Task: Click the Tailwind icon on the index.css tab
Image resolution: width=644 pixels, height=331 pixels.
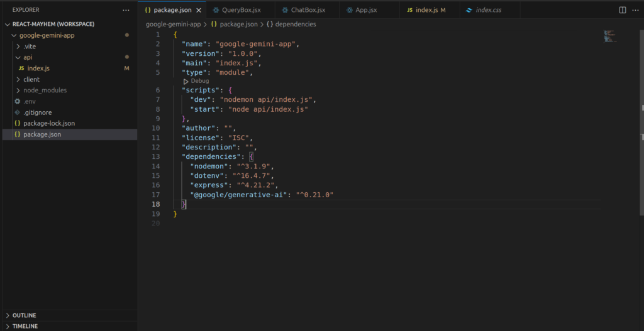Action: pyautogui.click(x=469, y=10)
